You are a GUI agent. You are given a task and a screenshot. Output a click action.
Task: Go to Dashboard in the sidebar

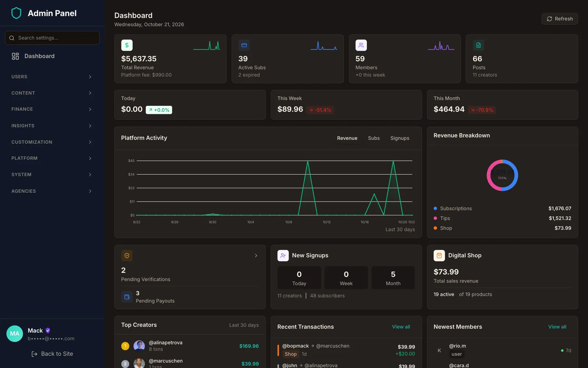coord(52,56)
